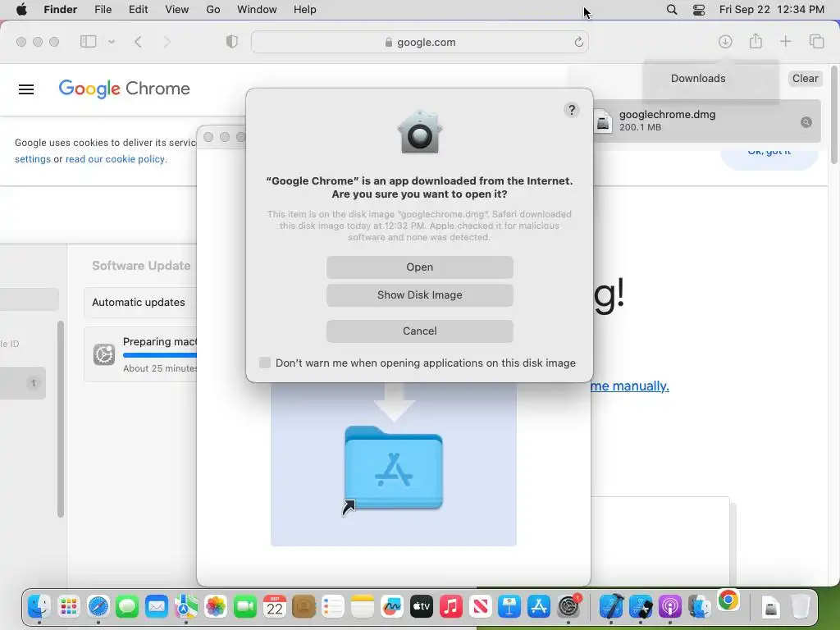The width and height of the screenshot is (840, 630).
Task: Click Google Chrome icon in the Dock
Action: tap(728, 600)
